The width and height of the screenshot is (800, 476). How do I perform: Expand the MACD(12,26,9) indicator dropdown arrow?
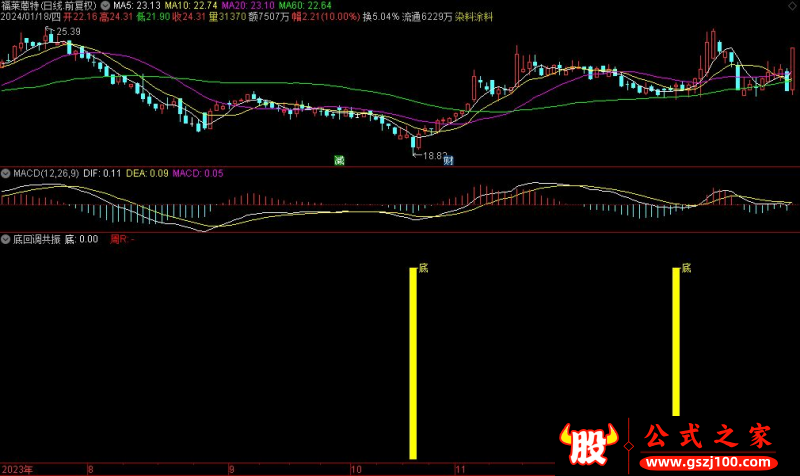click(6, 174)
